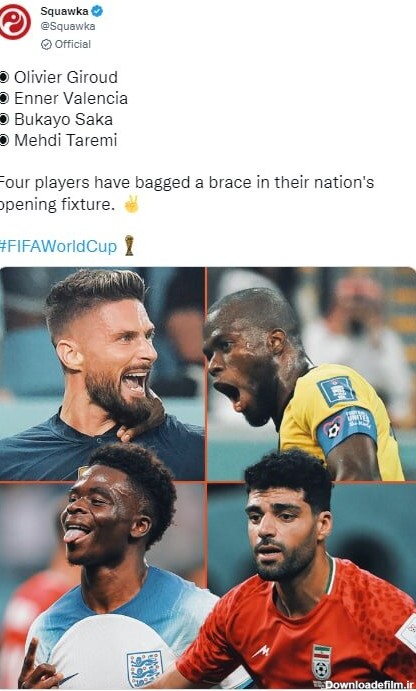Click the Squawka display name

pos(64,11)
